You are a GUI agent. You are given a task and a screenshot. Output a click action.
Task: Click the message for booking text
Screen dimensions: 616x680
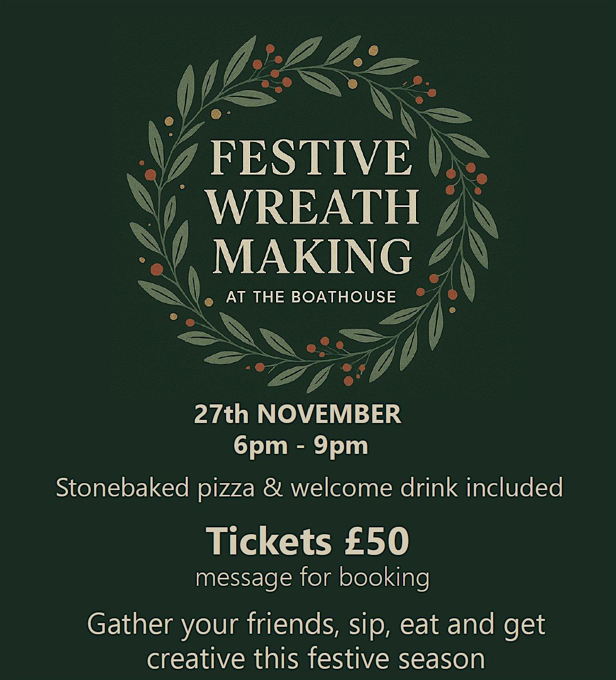(312, 577)
